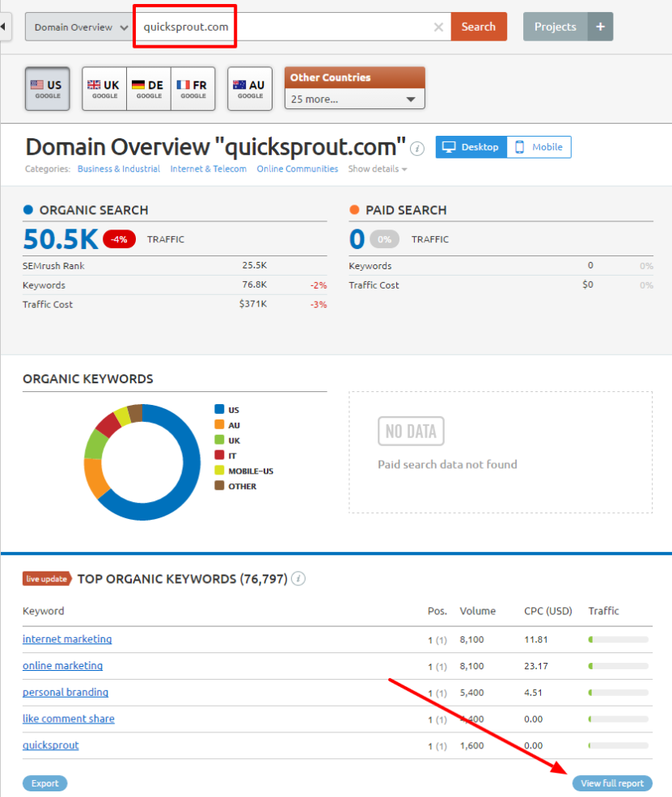Open the Other Countries '25 more...' dropdown

354,99
